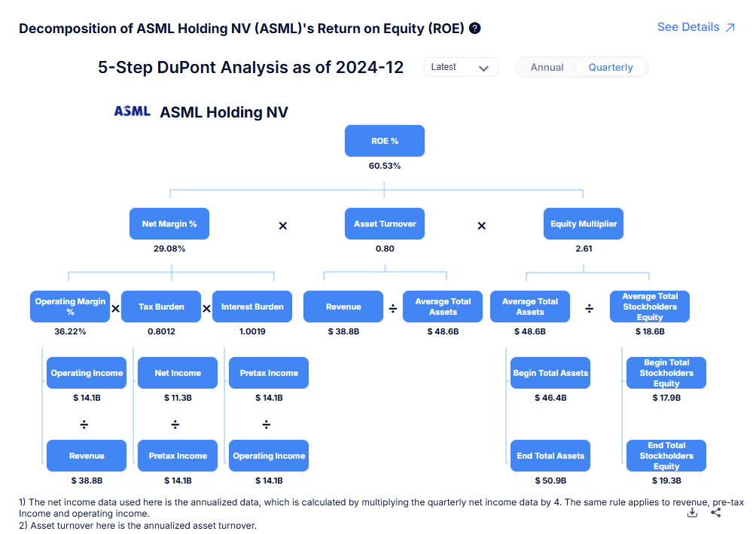Click the Net Income box

pos(178,373)
